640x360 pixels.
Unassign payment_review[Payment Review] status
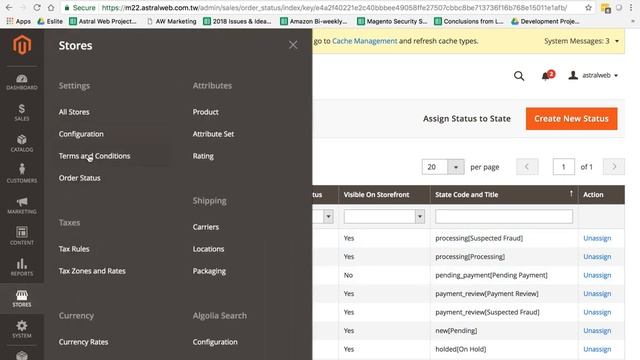[597, 293]
